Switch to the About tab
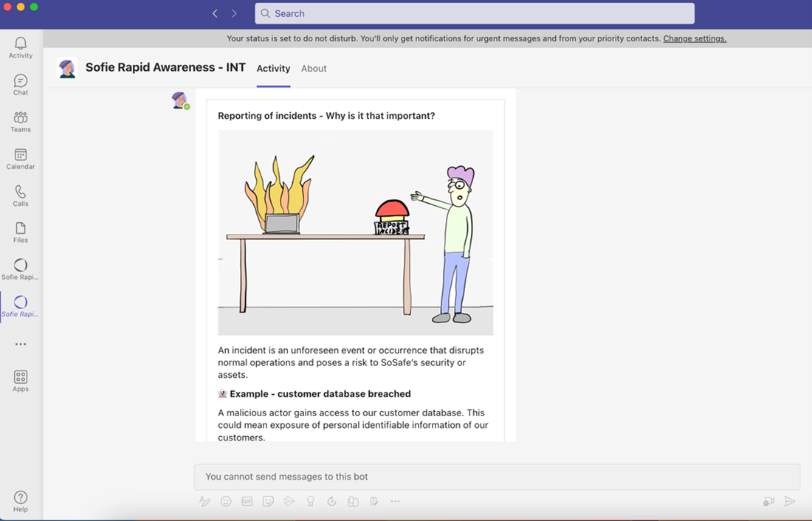This screenshot has height=521, width=812. 314,69
